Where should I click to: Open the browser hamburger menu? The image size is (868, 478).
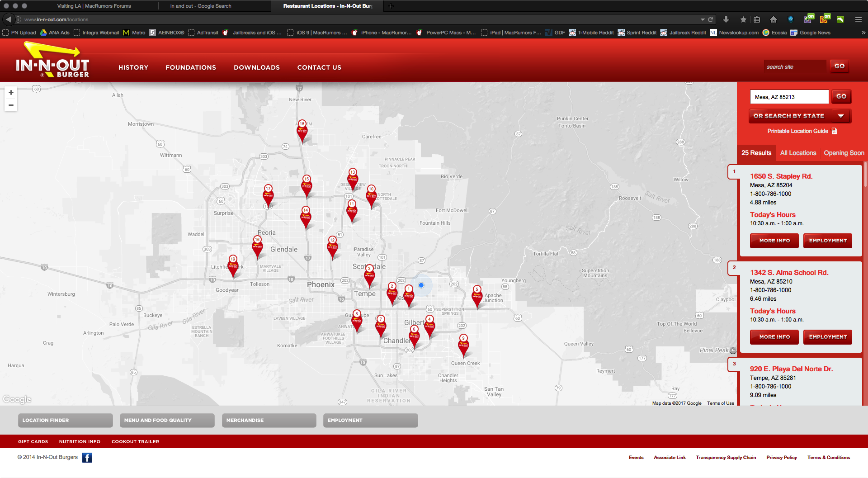pos(858,19)
